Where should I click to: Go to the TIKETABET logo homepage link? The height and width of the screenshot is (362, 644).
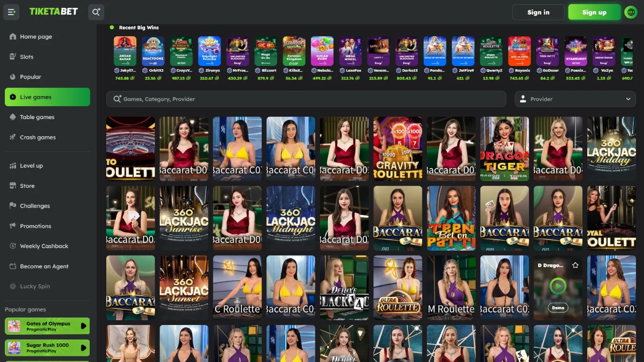point(54,12)
